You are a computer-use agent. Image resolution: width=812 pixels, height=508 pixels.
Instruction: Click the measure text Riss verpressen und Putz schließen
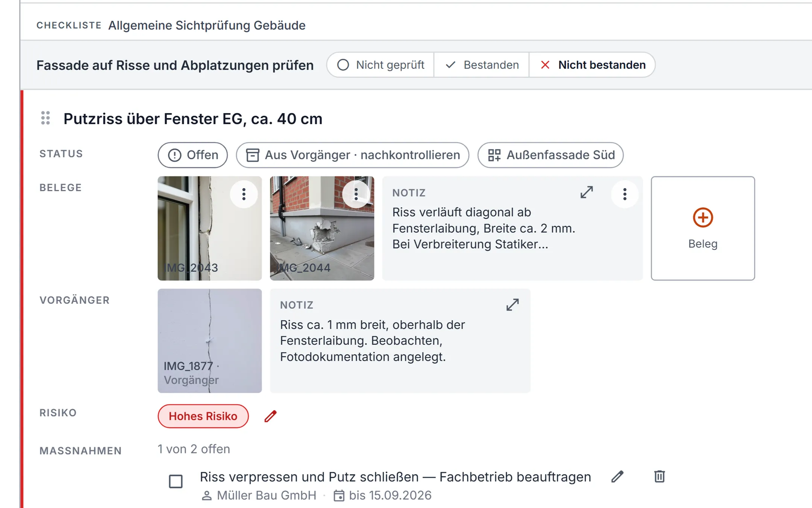[x=395, y=477]
